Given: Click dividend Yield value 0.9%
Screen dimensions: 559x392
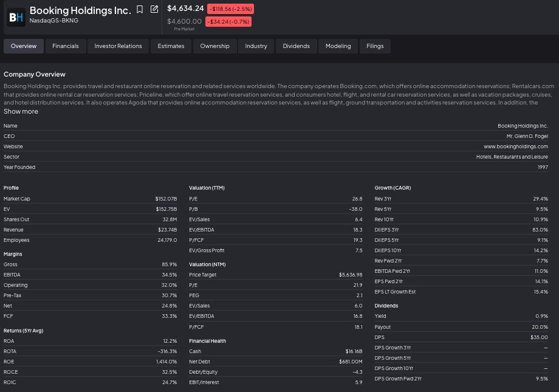Looking at the screenshot, I should point(542,316).
